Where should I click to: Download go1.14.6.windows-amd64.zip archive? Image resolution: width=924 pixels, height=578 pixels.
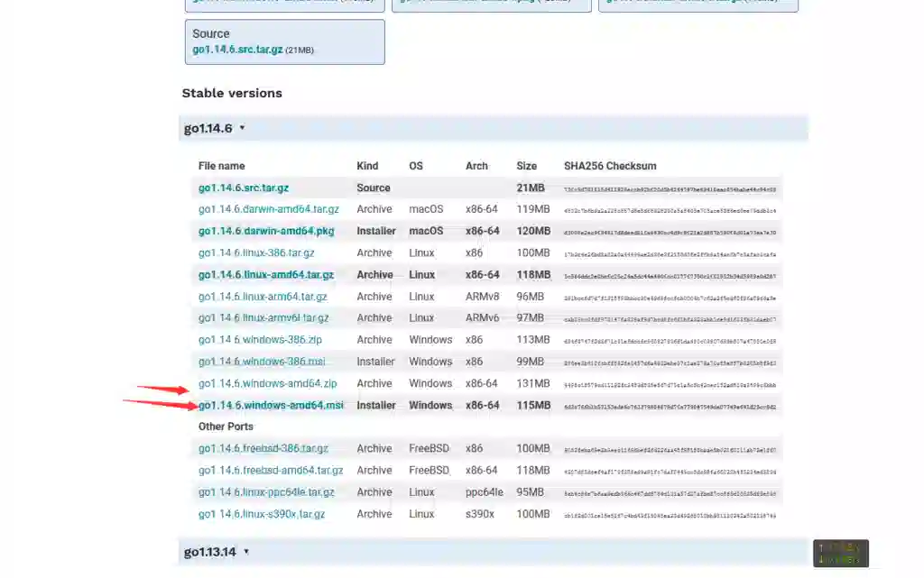click(x=267, y=383)
